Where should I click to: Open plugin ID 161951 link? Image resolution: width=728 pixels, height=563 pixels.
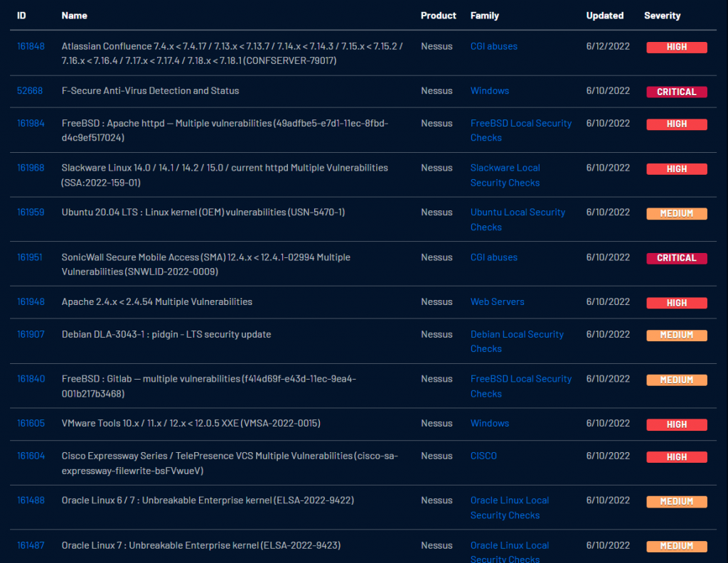pyautogui.click(x=30, y=257)
